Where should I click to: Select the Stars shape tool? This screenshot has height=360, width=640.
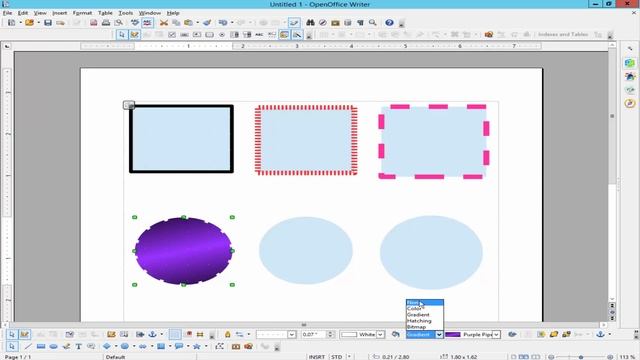pos(197,347)
